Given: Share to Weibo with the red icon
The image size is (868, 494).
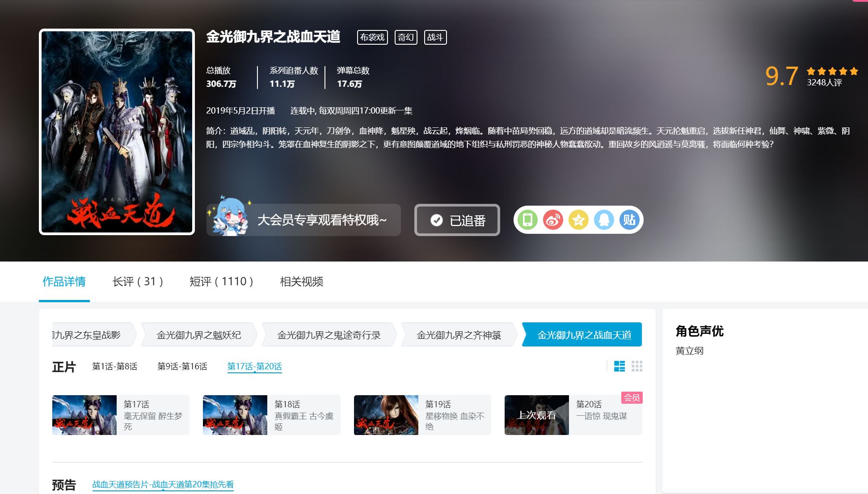Looking at the screenshot, I should coord(553,220).
